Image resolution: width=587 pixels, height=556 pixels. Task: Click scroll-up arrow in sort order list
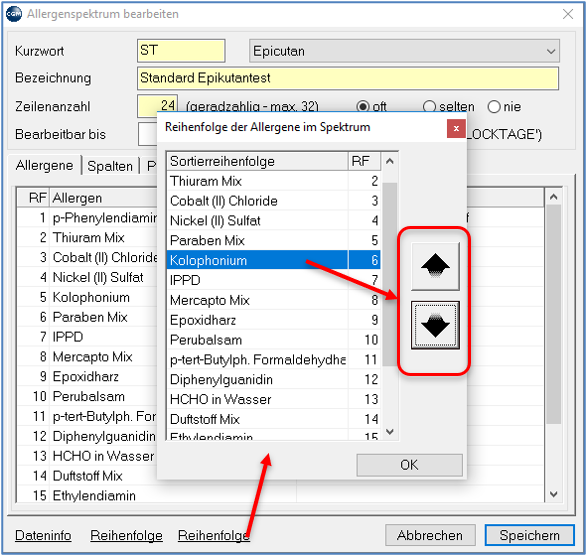(390, 161)
